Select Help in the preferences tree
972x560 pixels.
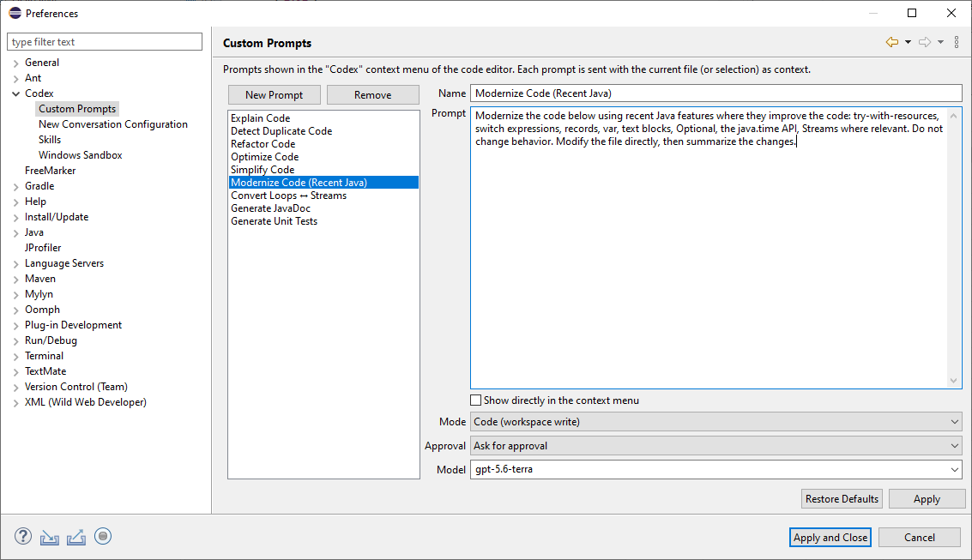(x=35, y=202)
